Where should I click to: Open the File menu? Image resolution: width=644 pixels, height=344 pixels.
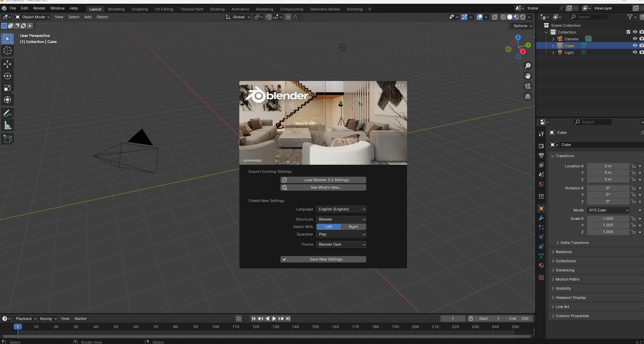13,8
